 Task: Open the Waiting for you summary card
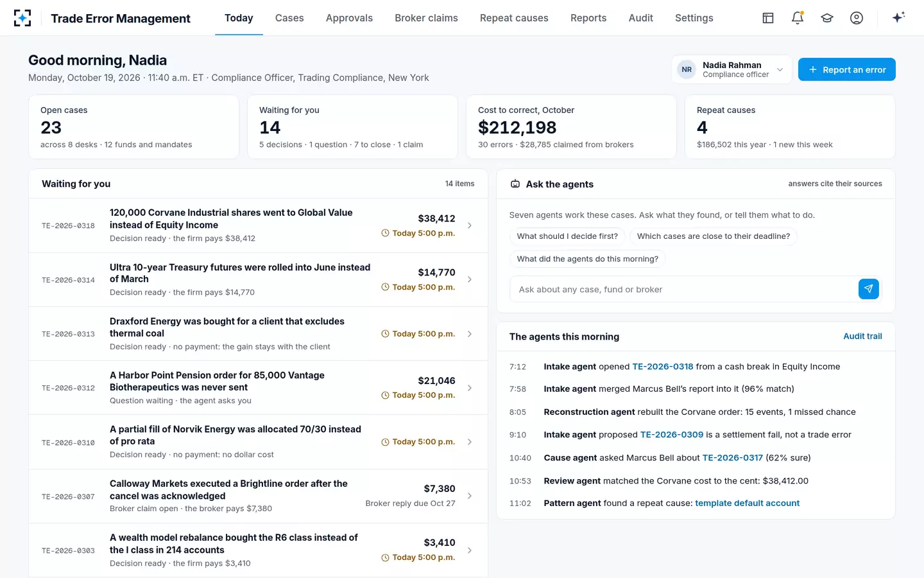pos(352,127)
